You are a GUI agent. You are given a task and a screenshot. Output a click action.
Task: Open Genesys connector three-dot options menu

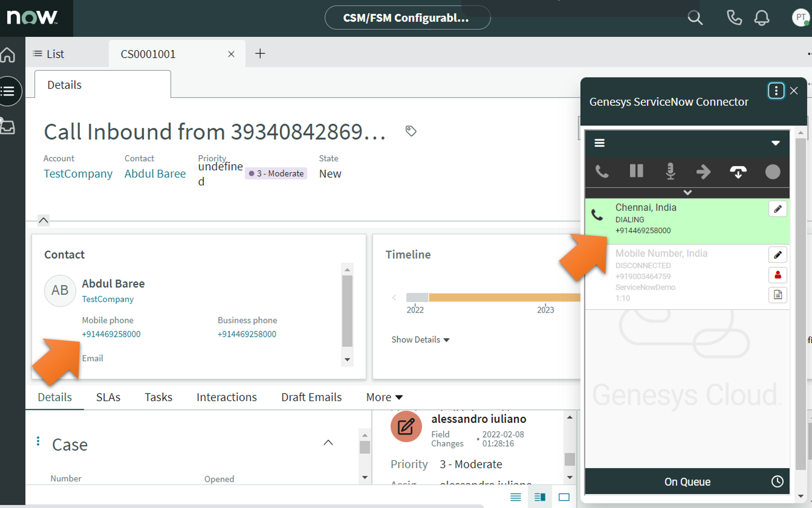(x=776, y=91)
